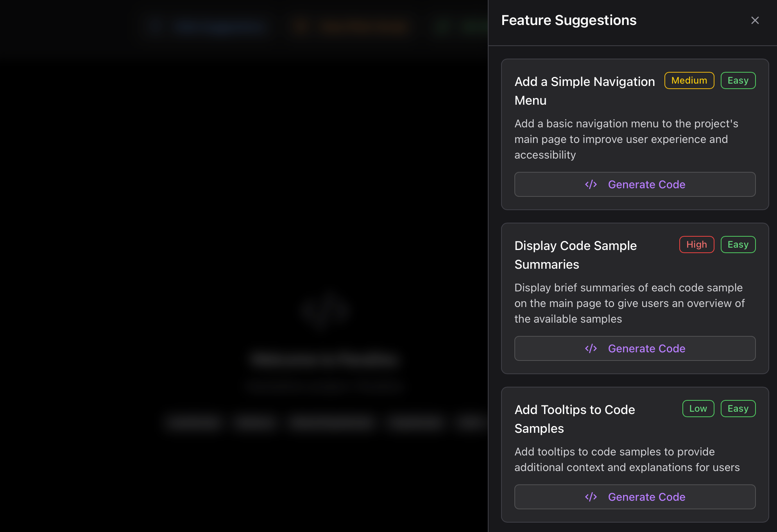Select the Low priority badge
The image size is (777, 532).
pos(698,409)
